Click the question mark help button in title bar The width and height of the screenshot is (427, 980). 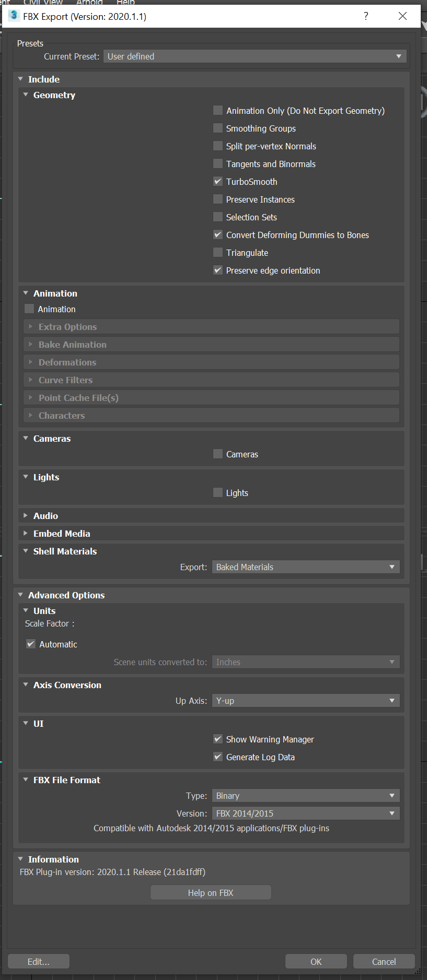pyautogui.click(x=366, y=16)
